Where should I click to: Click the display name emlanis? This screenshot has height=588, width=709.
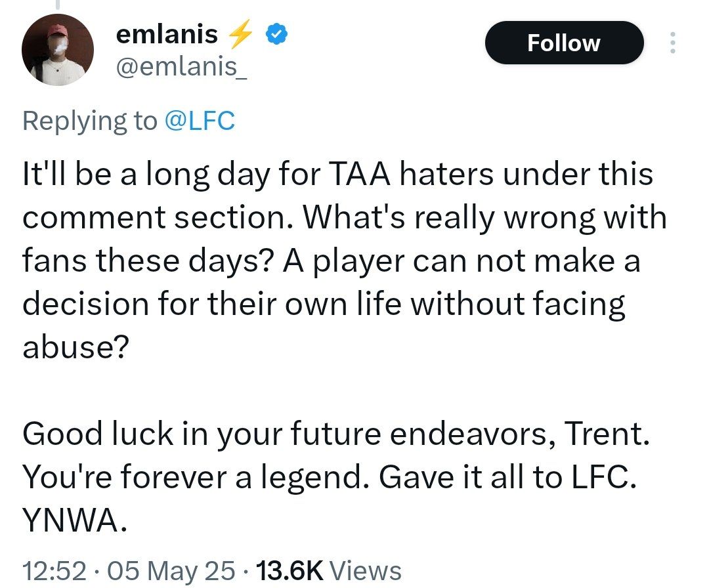click(167, 35)
